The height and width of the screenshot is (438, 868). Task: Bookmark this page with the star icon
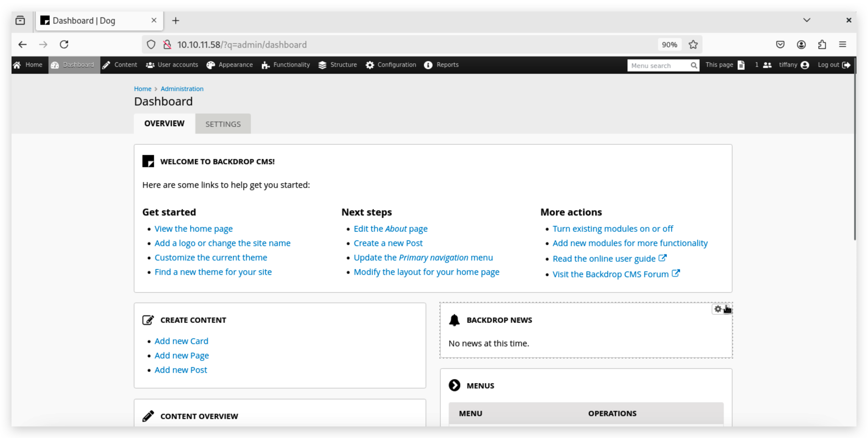click(693, 44)
